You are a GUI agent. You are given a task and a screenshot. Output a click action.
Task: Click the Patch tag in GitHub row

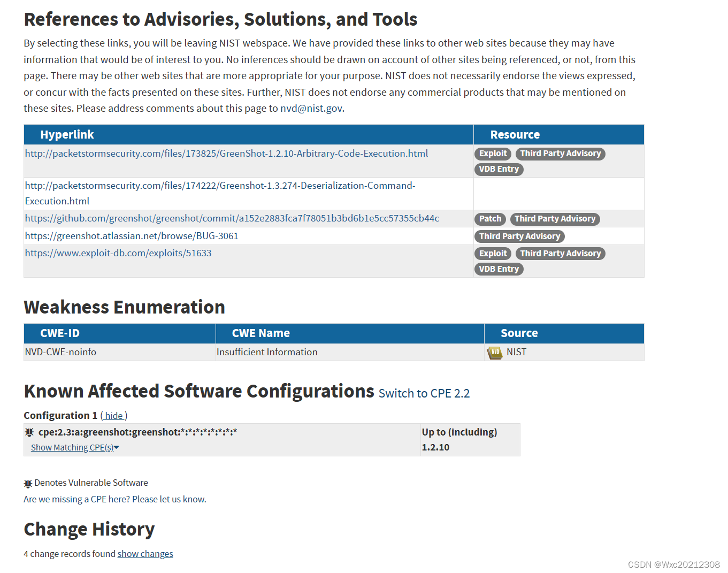[490, 219]
